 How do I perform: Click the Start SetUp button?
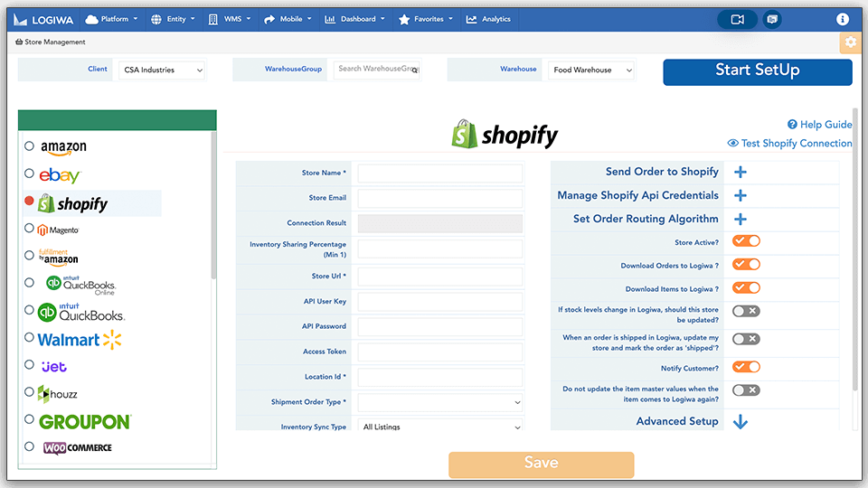[x=758, y=72]
